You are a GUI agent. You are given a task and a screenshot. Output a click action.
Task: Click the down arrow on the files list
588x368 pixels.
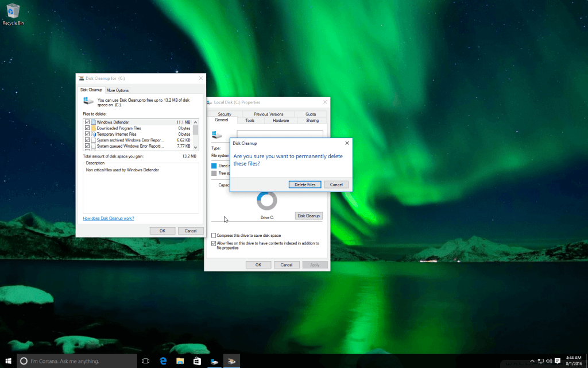tap(195, 147)
